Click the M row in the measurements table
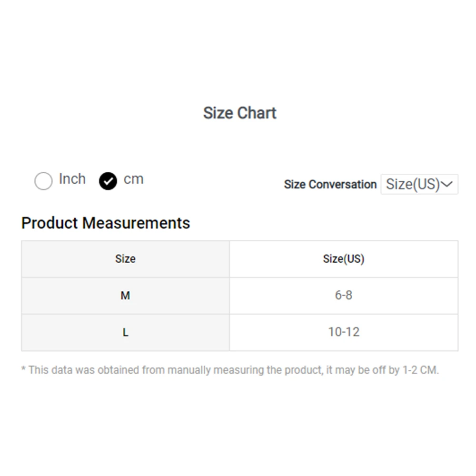The image size is (476, 476). (239, 296)
